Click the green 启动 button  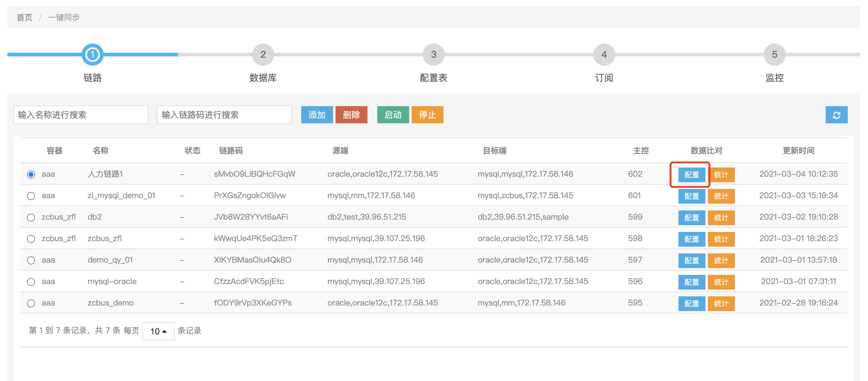[x=393, y=115]
